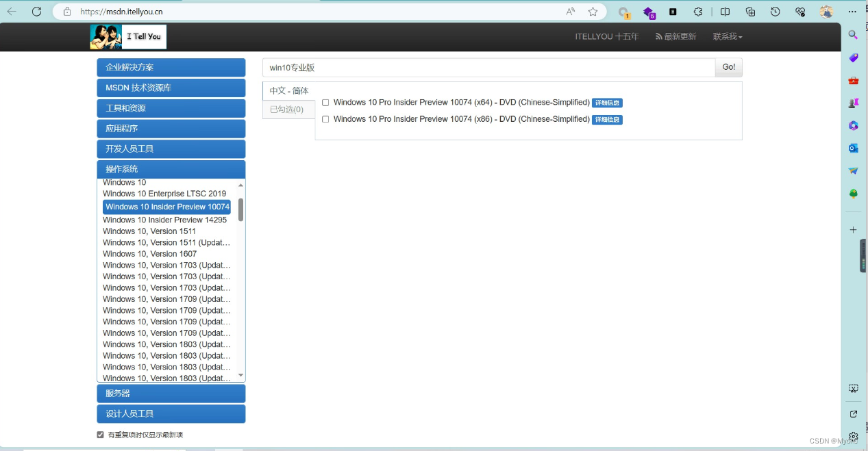The image size is (868, 451).
Task: Click the browser address bar URL
Action: (x=121, y=12)
